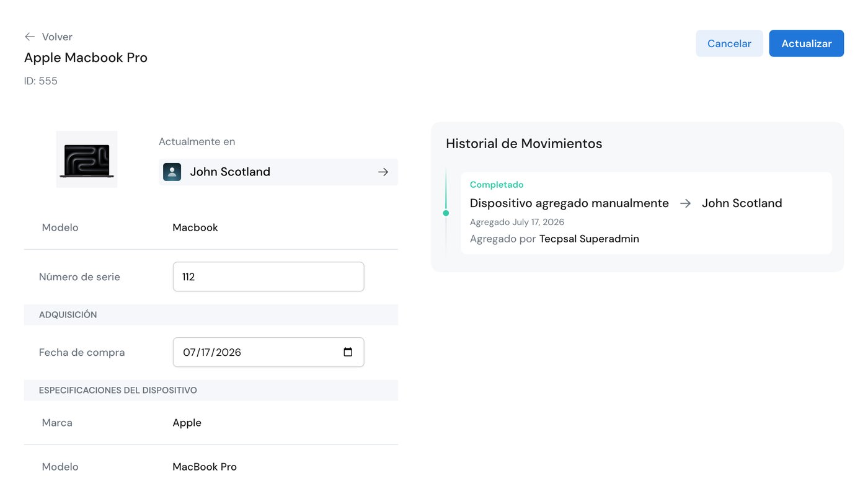Viewport: 868px width, 486px height.
Task: Click the Cancelar button
Action: point(729,43)
